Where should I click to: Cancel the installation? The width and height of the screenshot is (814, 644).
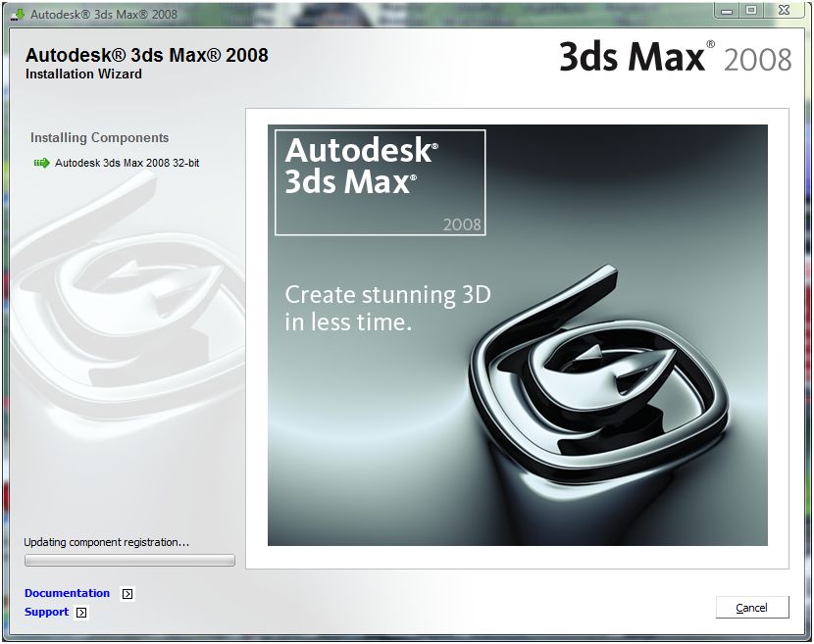751,607
